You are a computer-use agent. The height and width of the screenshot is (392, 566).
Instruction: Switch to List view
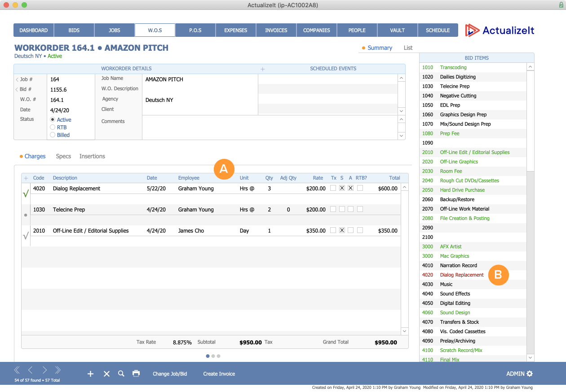408,48
